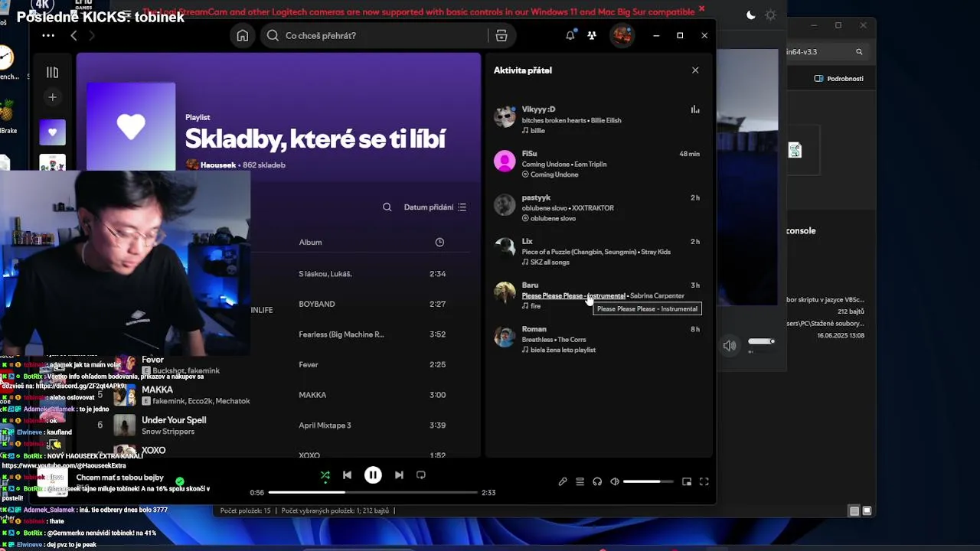Skip to the previous track
Viewport: 980px width, 551px height.
coord(347,475)
